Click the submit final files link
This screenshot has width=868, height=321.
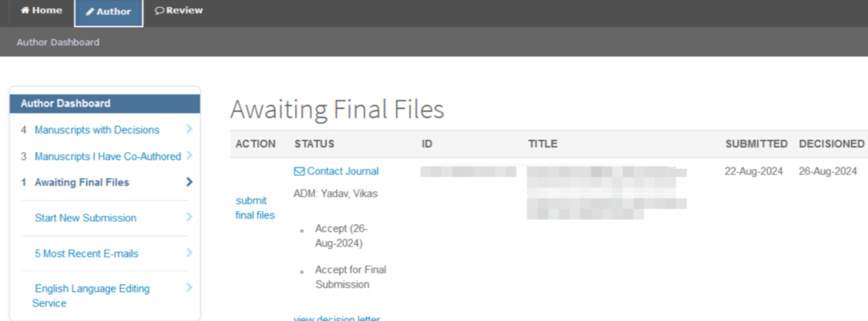[x=256, y=208]
